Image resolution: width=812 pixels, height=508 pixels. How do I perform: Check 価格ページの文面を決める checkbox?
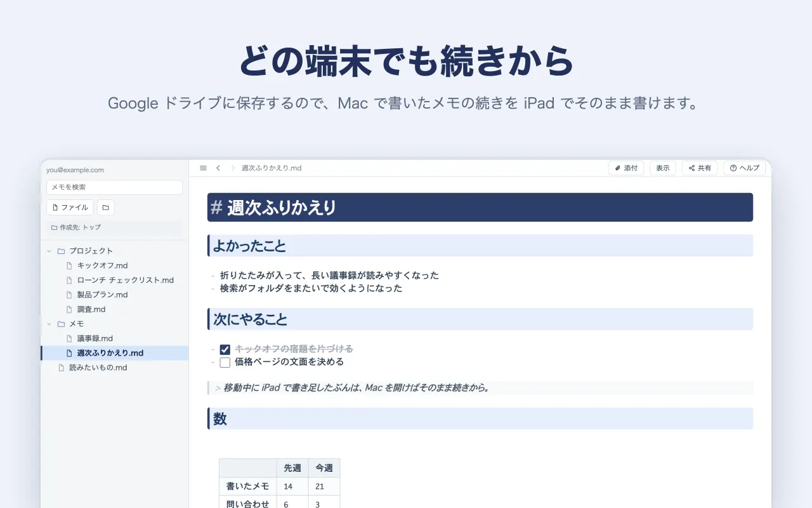point(225,363)
